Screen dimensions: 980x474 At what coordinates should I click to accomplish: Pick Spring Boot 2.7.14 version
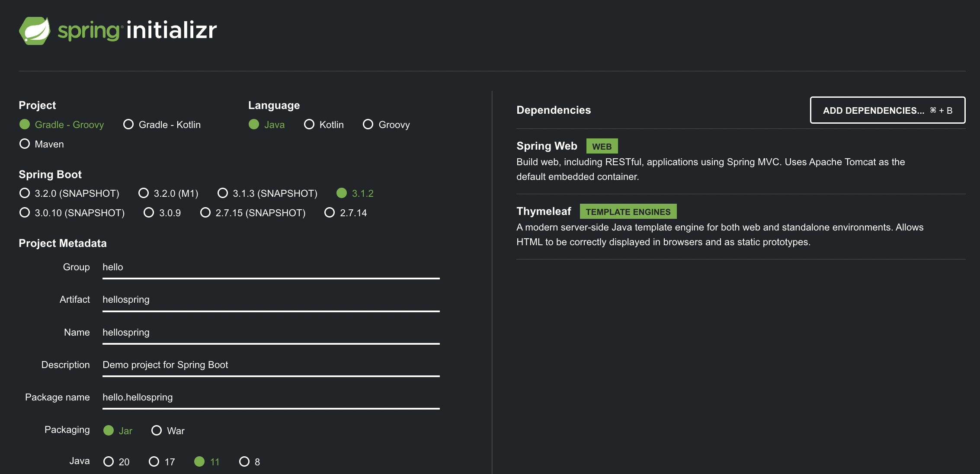(330, 213)
